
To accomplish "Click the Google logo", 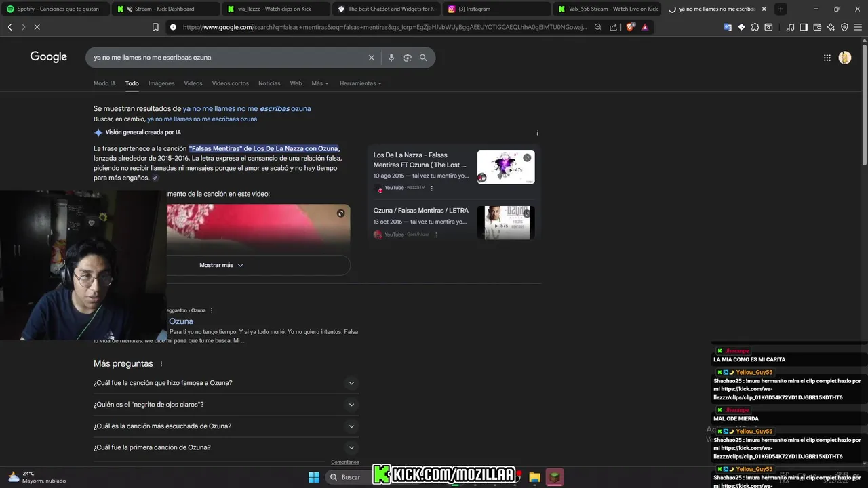I will [x=49, y=57].
